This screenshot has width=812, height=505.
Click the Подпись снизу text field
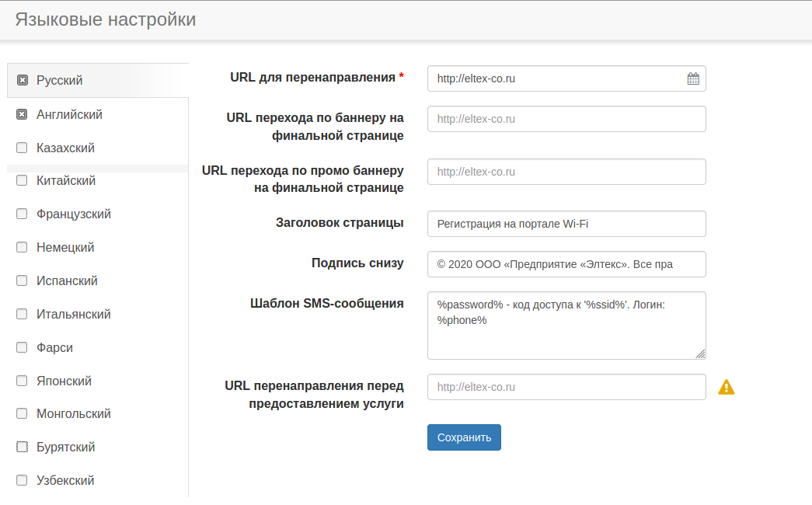pos(566,264)
